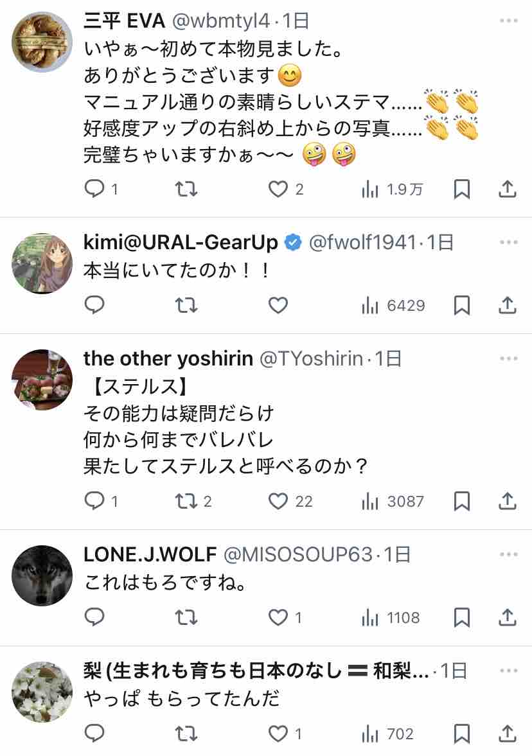Retweet the 三平 EVA post

tap(186, 189)
